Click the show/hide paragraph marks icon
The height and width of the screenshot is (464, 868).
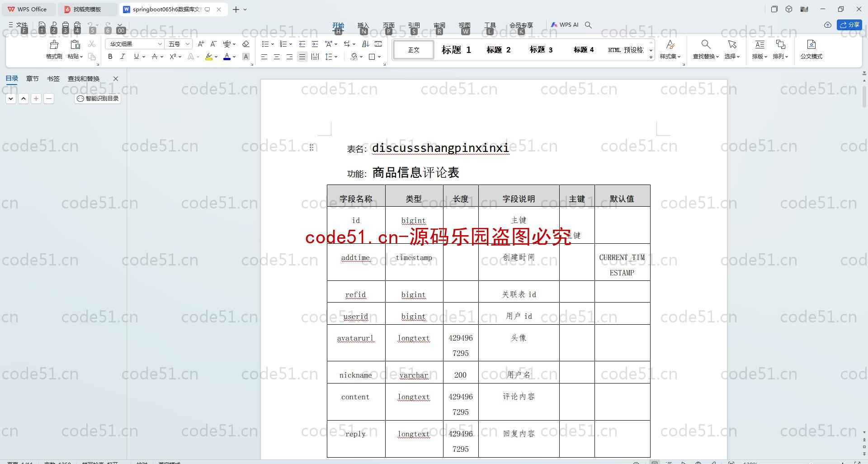pos(346,44)
